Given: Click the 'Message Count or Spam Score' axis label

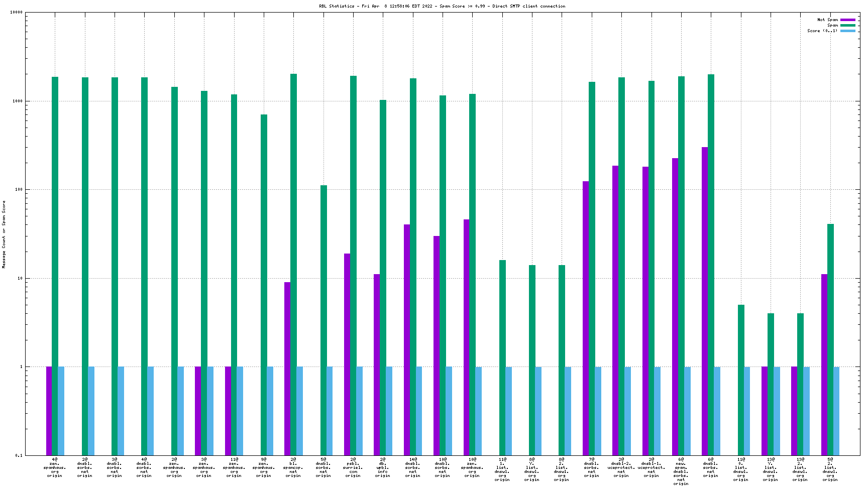Looking at the screenshot, I should [4, 234].
